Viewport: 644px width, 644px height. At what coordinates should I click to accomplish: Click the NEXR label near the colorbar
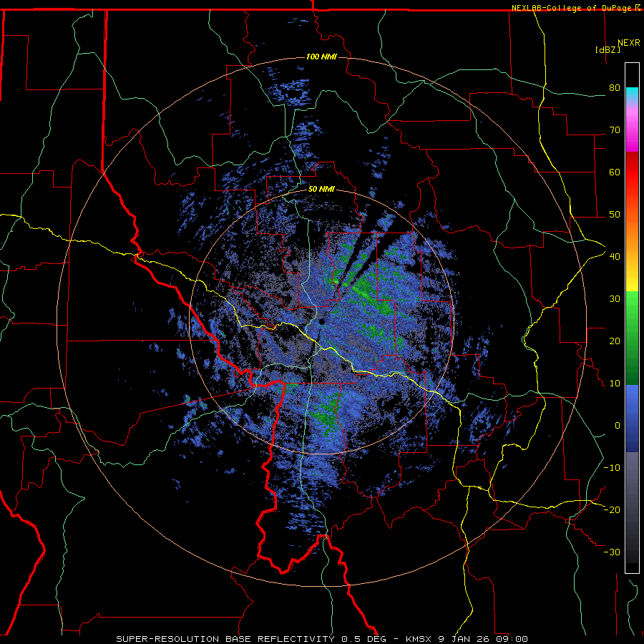tap(629, 43)
